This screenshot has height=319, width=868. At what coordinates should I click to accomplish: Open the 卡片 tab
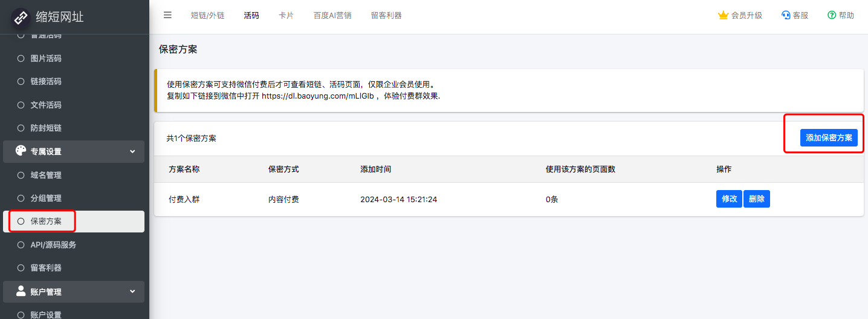pyautogui.click(x=286, y=16)
